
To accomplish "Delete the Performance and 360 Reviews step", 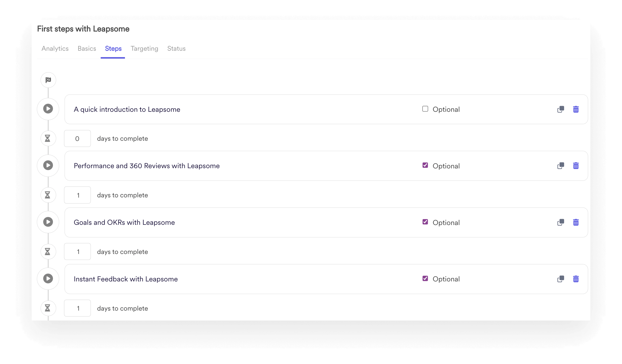I will pyautogui.click(x=576, y=166).
